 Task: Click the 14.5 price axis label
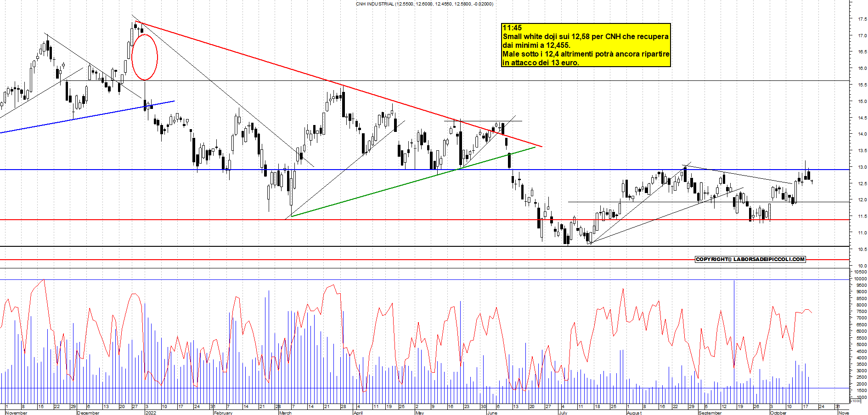pos(862,118)
